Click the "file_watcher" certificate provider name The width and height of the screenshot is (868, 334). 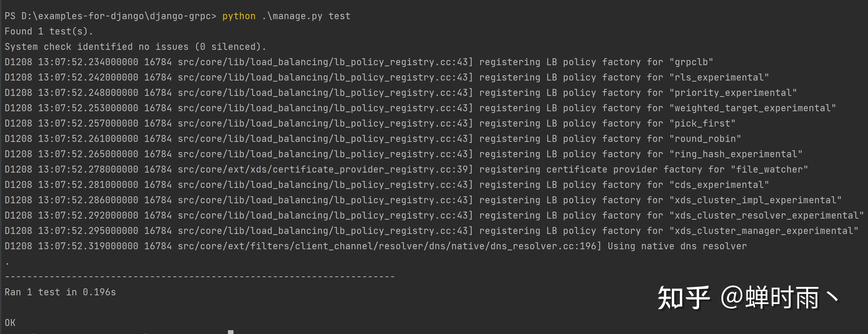(769, 169)
